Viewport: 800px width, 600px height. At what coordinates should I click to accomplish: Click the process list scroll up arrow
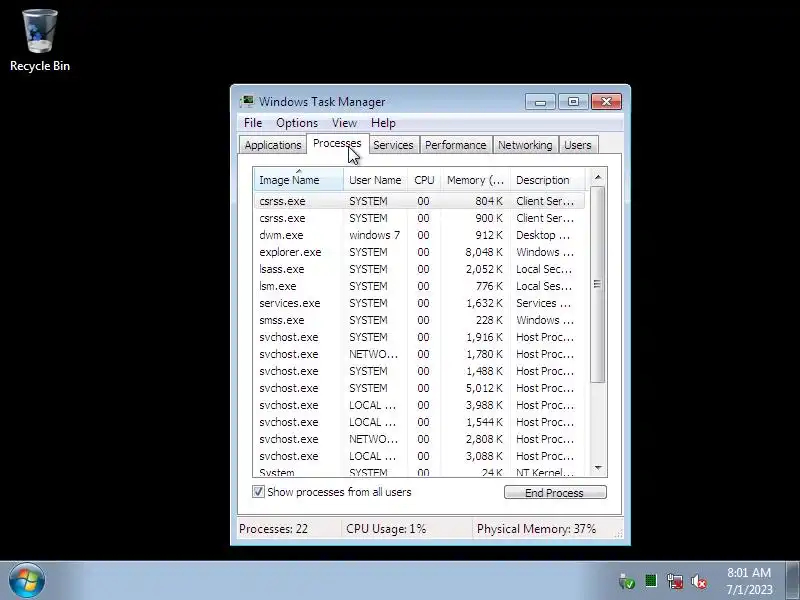(598, 177)
